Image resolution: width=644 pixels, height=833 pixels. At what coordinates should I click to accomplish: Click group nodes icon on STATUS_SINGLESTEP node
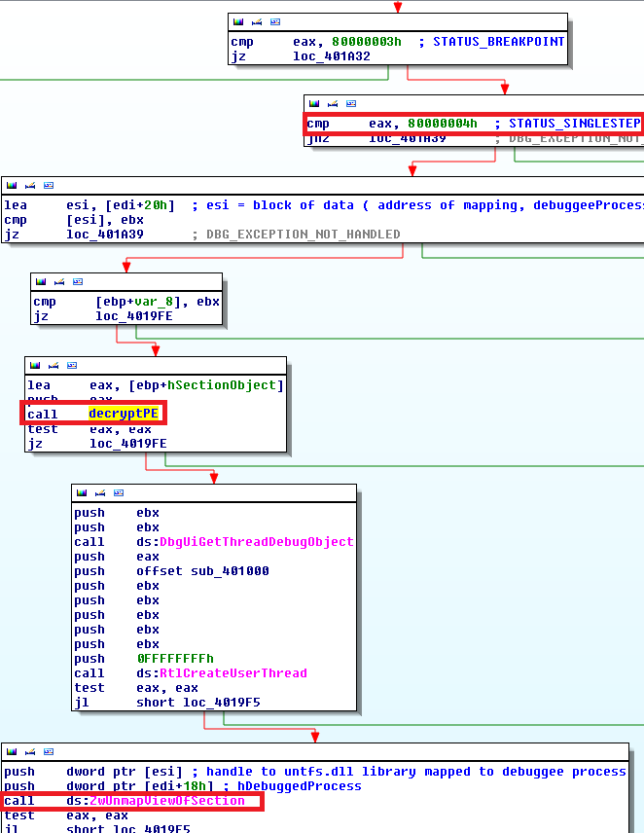(x=351, y=103)
